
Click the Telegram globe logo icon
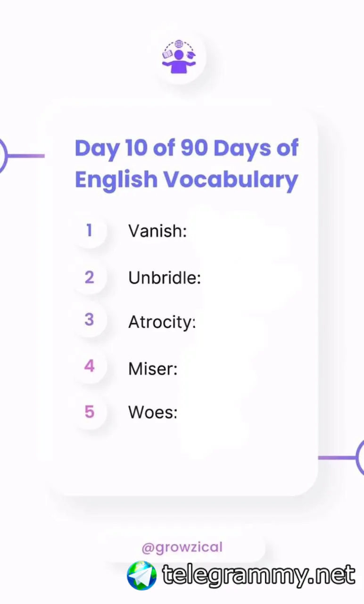coord(142,575)
